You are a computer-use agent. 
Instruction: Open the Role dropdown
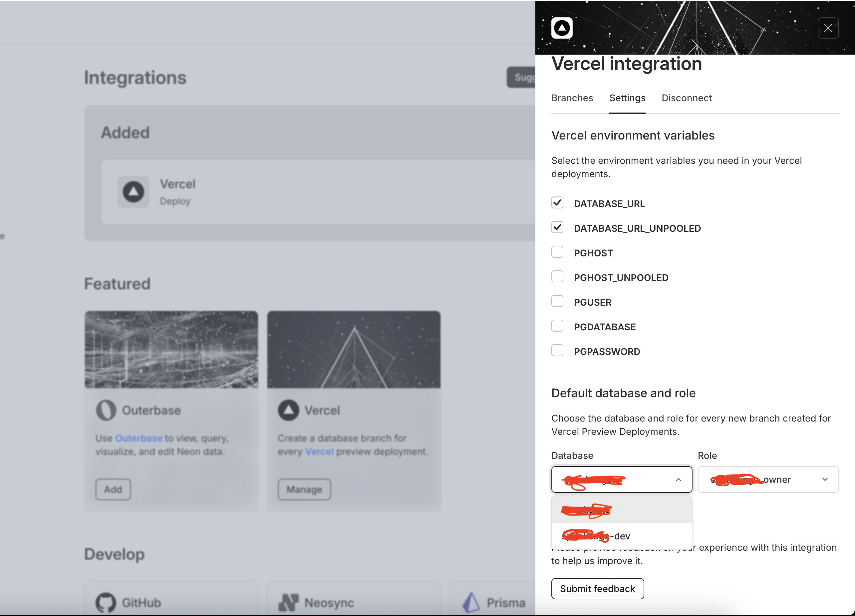[768, 479]
